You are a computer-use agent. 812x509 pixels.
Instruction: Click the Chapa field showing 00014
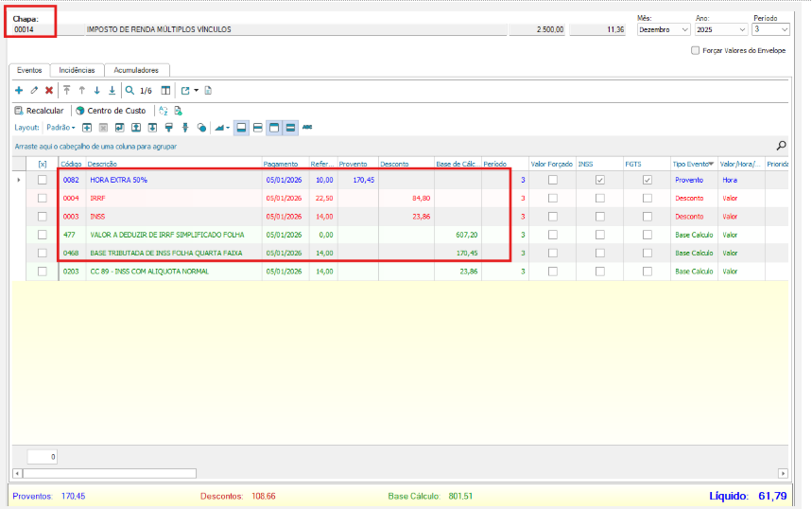point(33,29)
